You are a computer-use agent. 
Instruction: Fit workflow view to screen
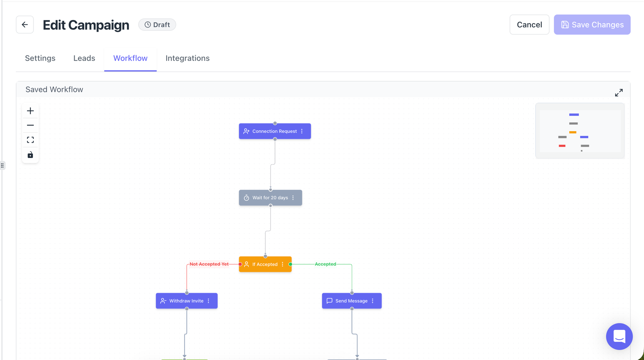click(x=30, y=140)
